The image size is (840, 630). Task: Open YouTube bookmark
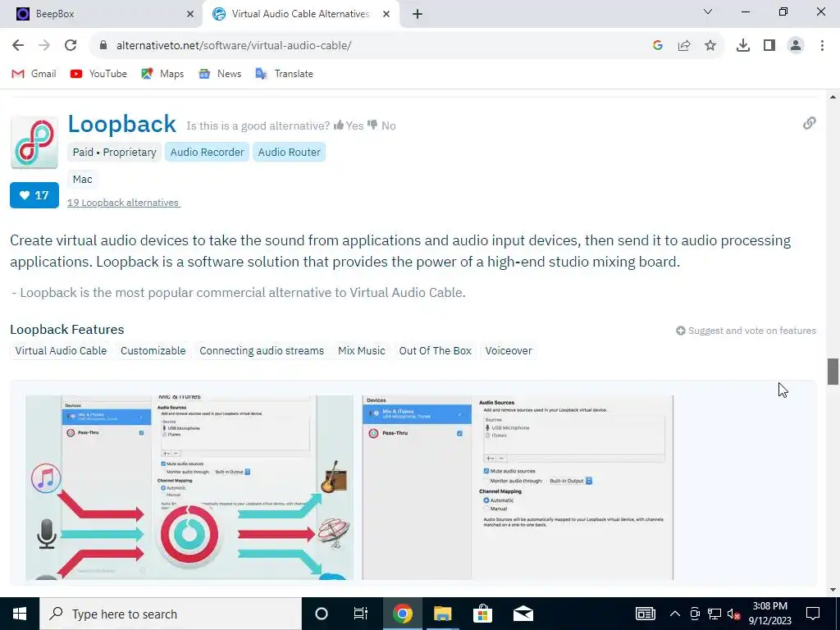click(x=98, y=74)
